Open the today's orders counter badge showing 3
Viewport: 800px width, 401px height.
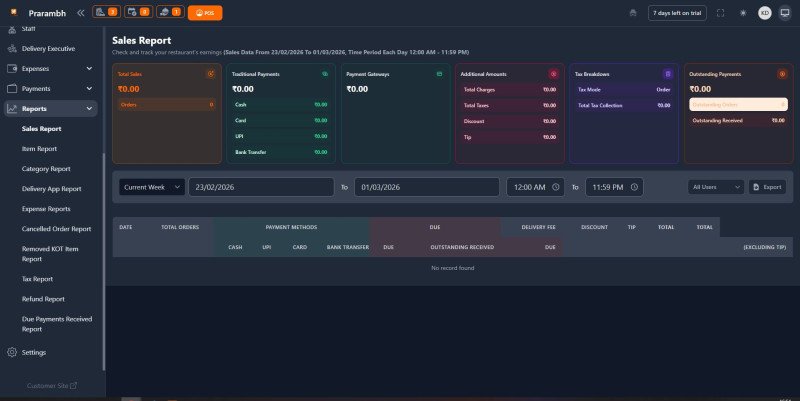[106, 12]
